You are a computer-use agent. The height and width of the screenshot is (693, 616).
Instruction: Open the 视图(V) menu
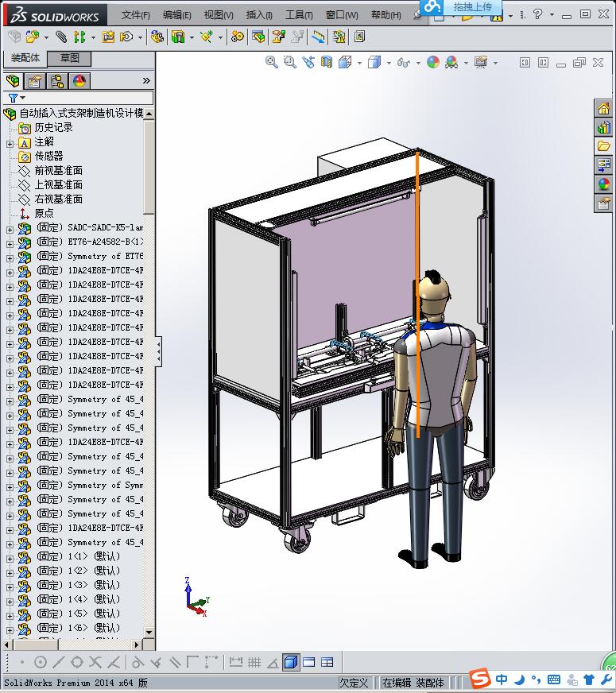(219, 15)
